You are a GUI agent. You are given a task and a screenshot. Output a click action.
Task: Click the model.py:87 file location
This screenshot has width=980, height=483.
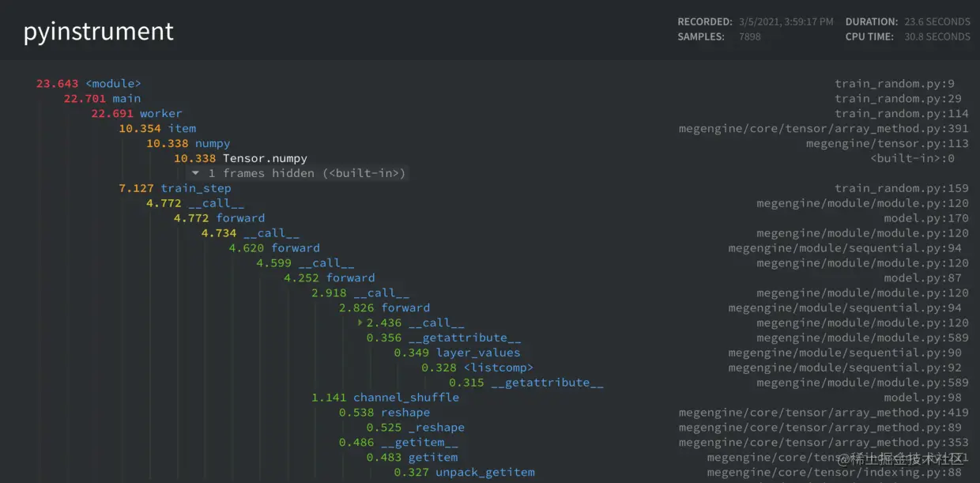tap(923, 279)
